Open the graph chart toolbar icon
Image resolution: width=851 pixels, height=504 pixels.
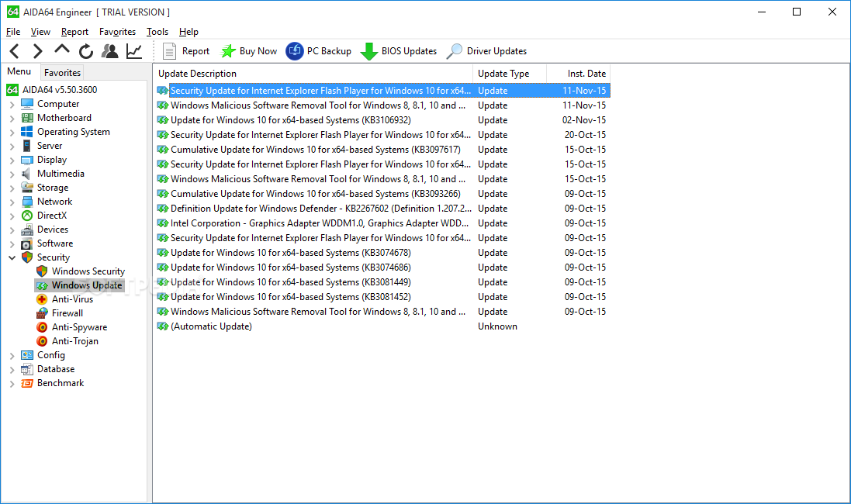134,51
